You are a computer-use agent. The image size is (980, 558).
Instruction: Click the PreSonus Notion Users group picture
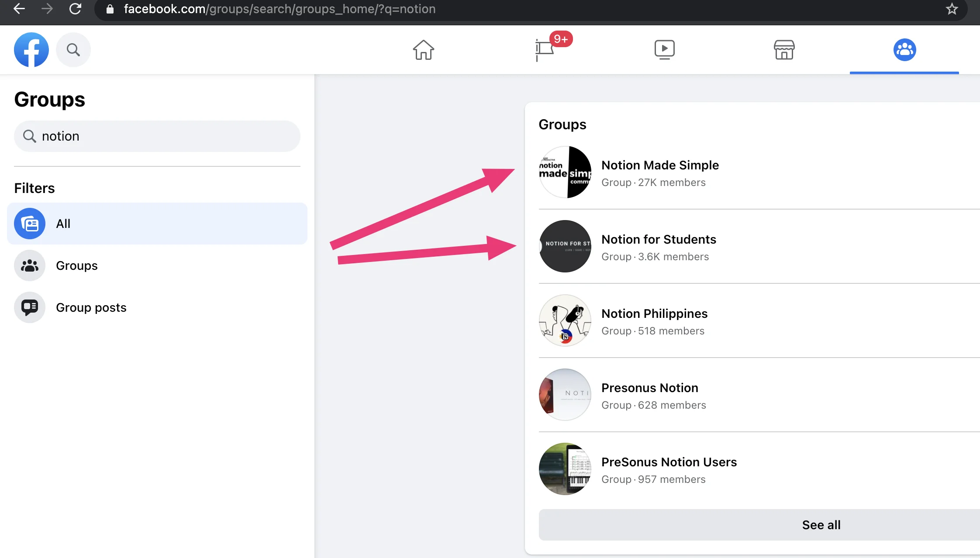pyautogui.click(x=565, y=469)
